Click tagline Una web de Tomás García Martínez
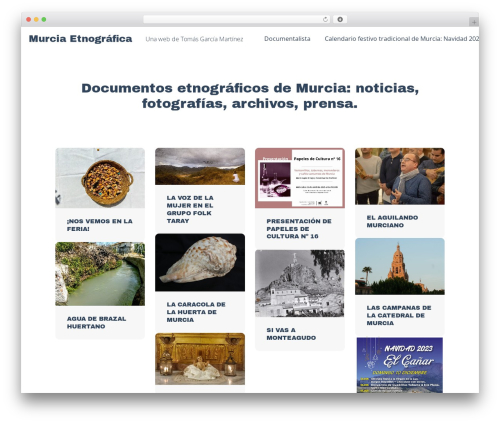This screenshot has height=423, width=500. tap(194, 39)
